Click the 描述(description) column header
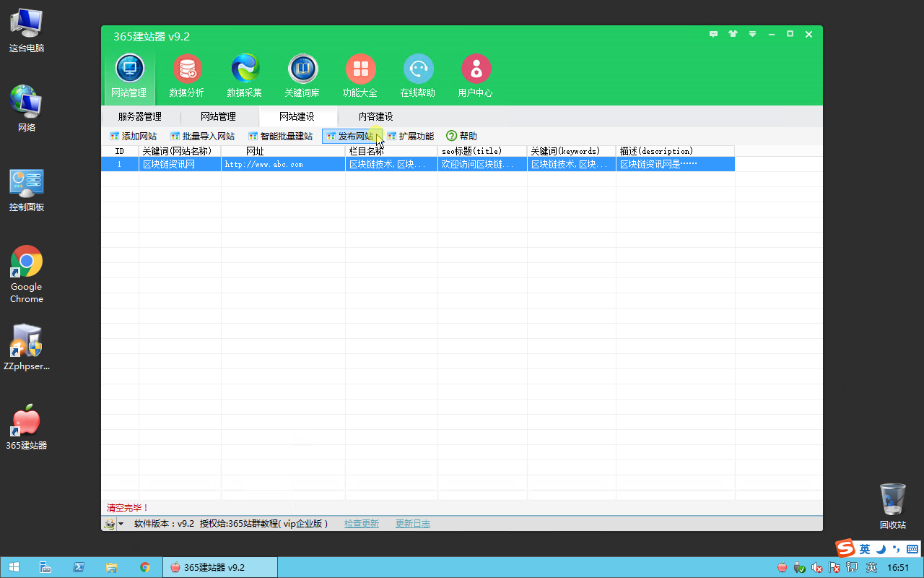The image size is (924, 578). coord(675,151)
